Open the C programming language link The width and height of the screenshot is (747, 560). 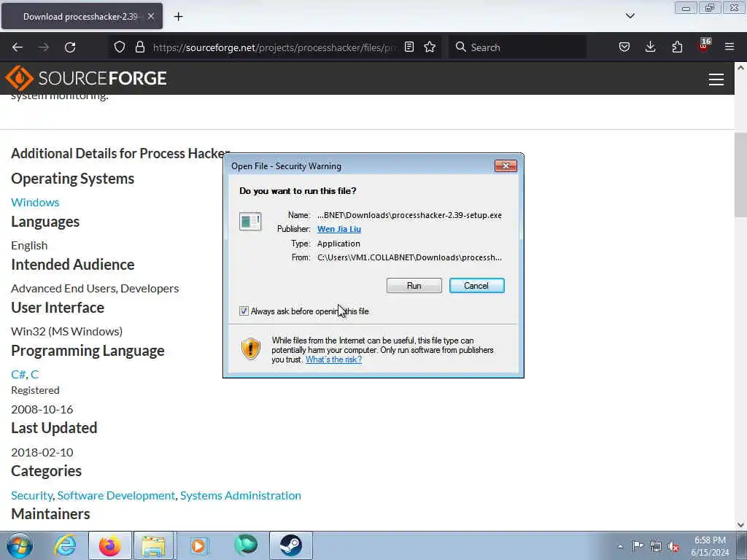click(34, 374)
